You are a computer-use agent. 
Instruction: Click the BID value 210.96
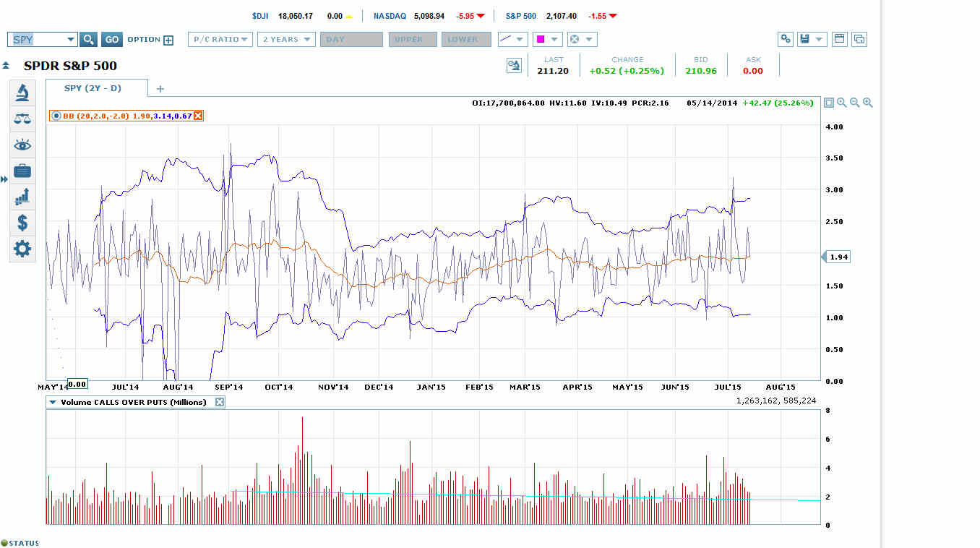click(x=700, y=71)
